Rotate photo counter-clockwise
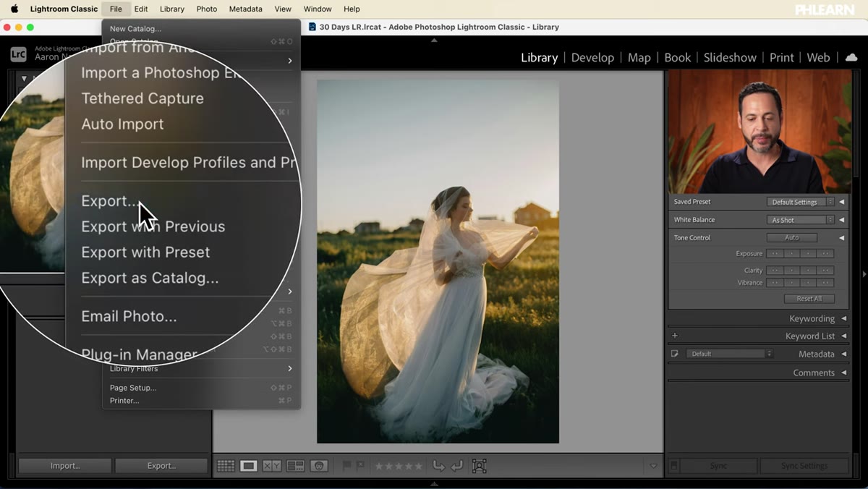This screenshot has width=868, height=489. [438, 466]
